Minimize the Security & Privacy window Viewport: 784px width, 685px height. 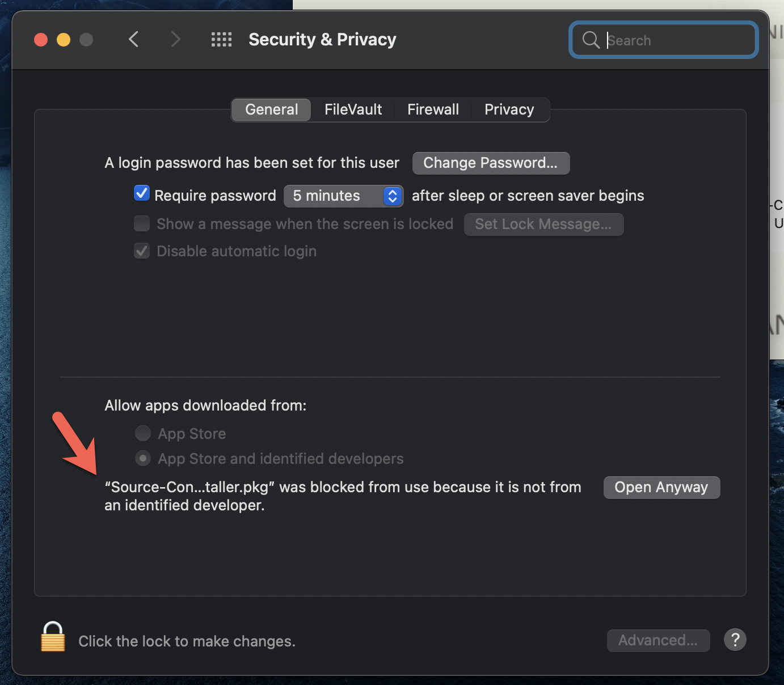64,40
